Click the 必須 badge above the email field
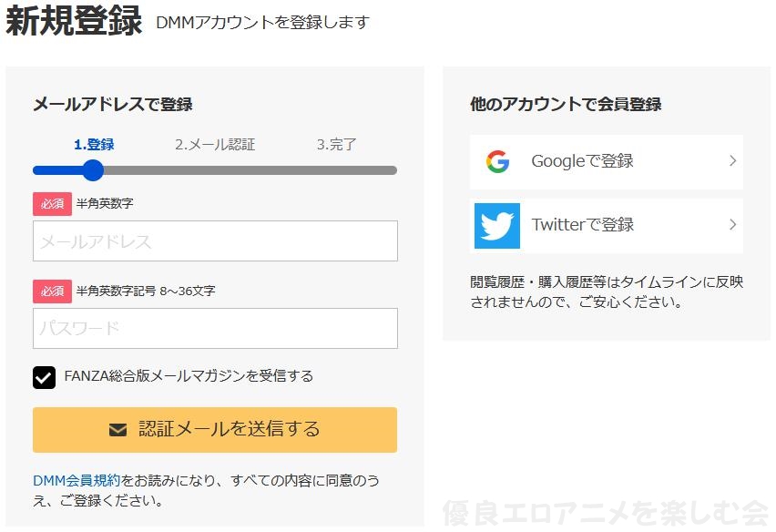776x532 pixels. [52, 203]
